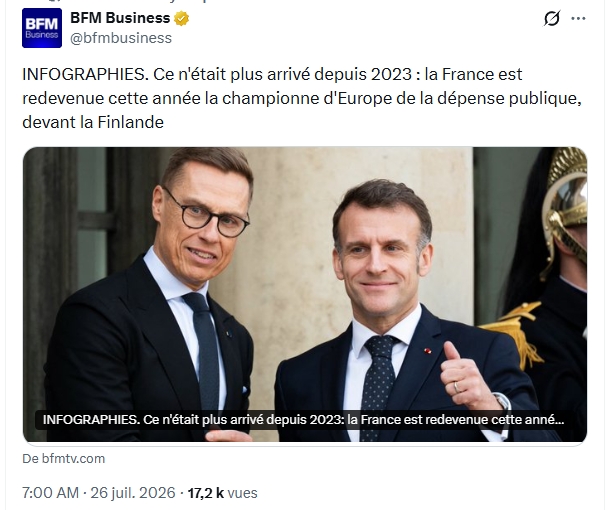This screenshot has width=612, height=510.
Task: Click the headline caption overlay on photo
Action: [x=303, y=420]
